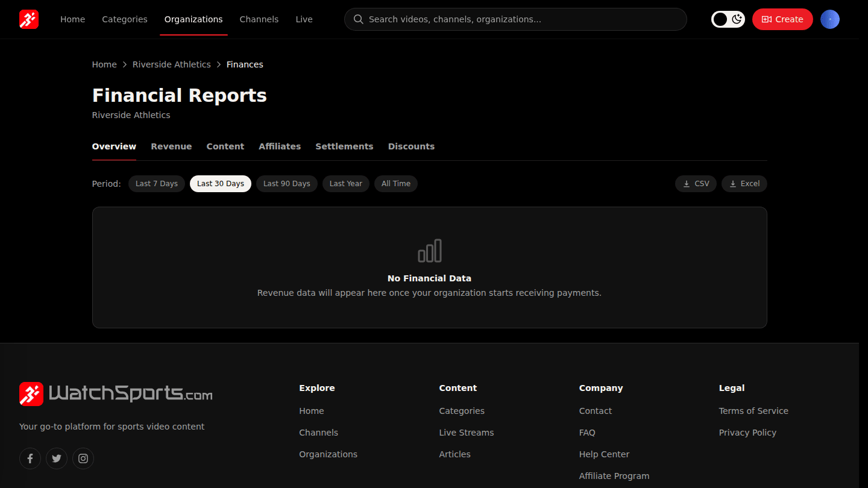Select the All Time period filter
The height and width of the screenshot is (488, 868).
click(x=396, y=184)
